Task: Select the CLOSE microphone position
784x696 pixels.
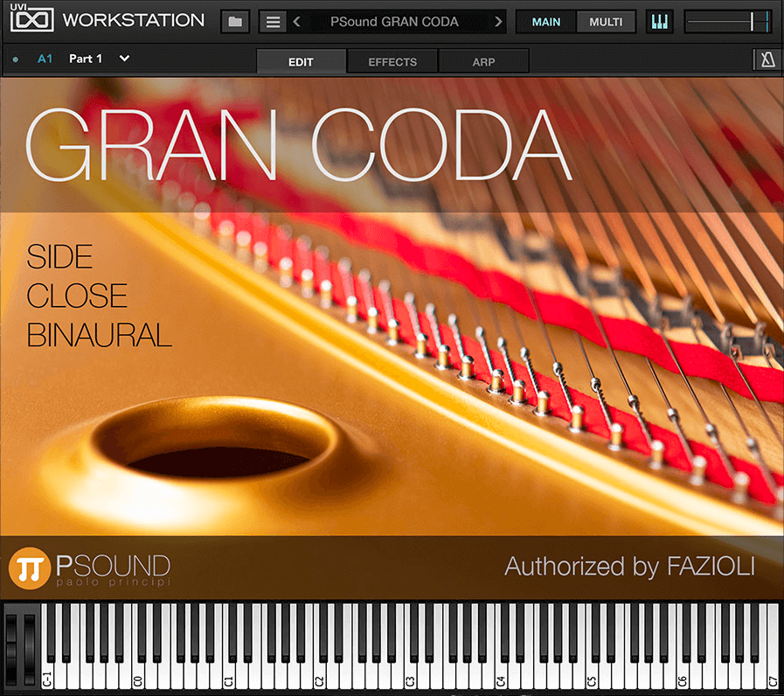Action: [77, 296]
